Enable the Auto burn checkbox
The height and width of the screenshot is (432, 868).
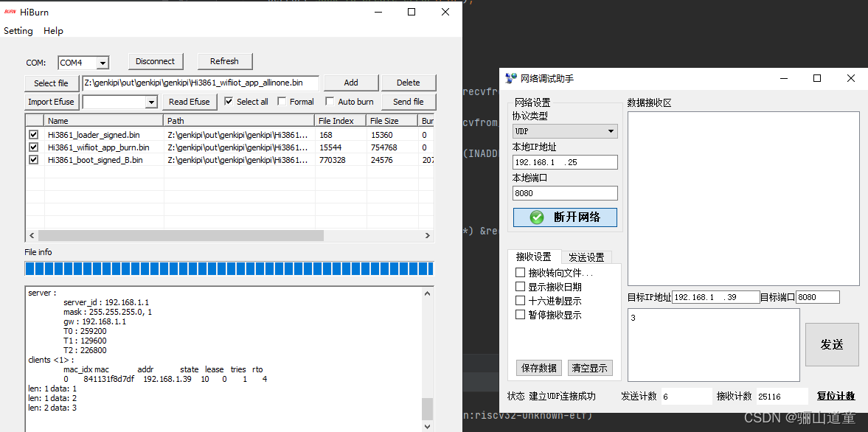pyautogui.click(x=330, y=101)
